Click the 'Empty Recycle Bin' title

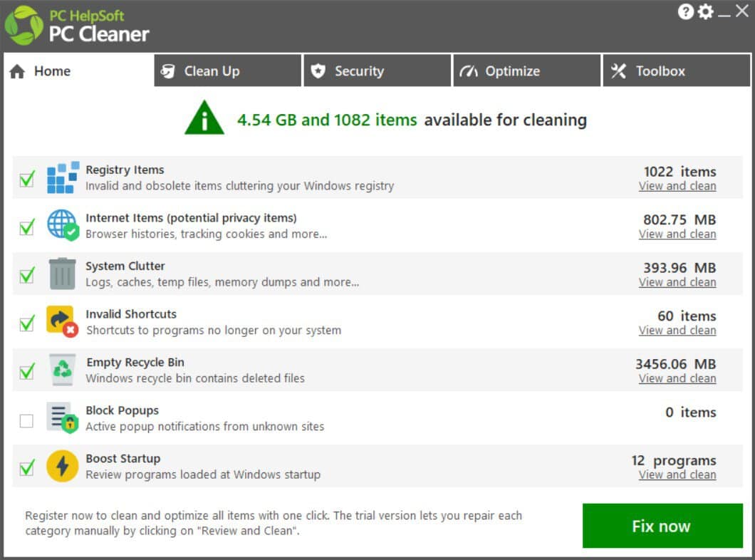[x=135, y=363]
